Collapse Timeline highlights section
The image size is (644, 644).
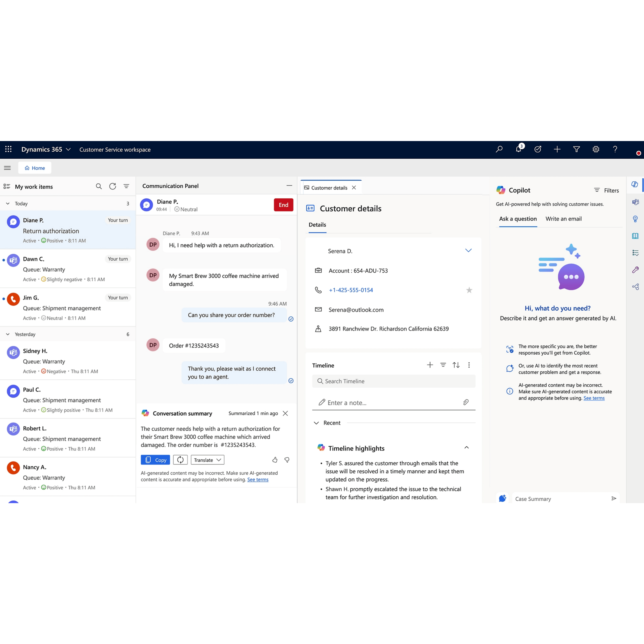467,448
